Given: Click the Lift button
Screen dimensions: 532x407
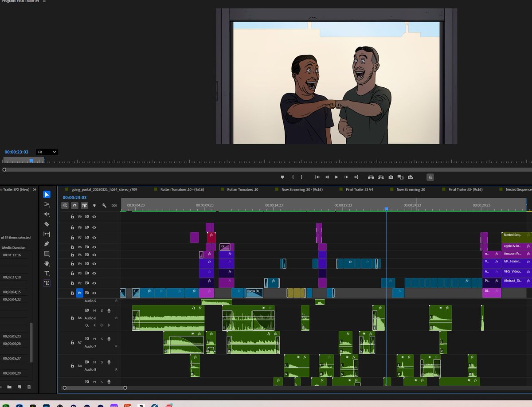Looking at the screenshot, I should click(x=371, y=177).
